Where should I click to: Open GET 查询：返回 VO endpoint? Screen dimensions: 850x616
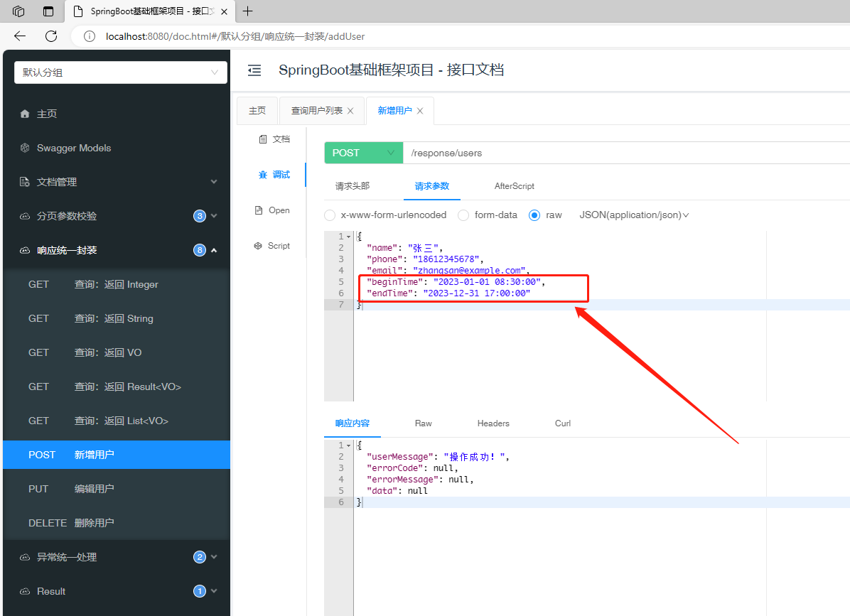click(117, 352)
